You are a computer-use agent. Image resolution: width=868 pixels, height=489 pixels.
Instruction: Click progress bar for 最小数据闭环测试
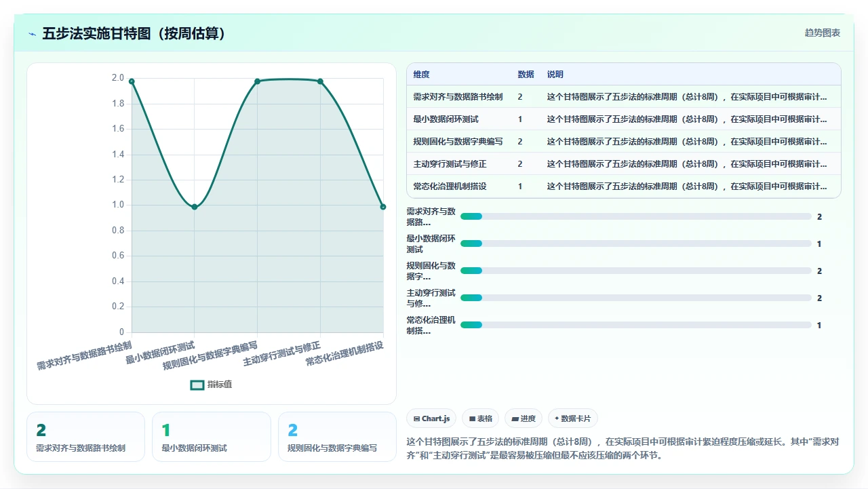(636, 243)
